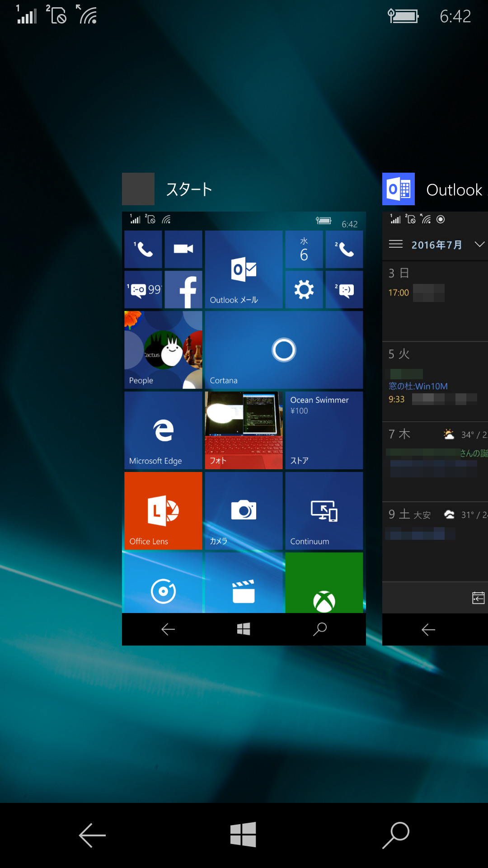
Task: Tap the 6:42 system clock
Action: pyautogui.click(x=455, y=16)
